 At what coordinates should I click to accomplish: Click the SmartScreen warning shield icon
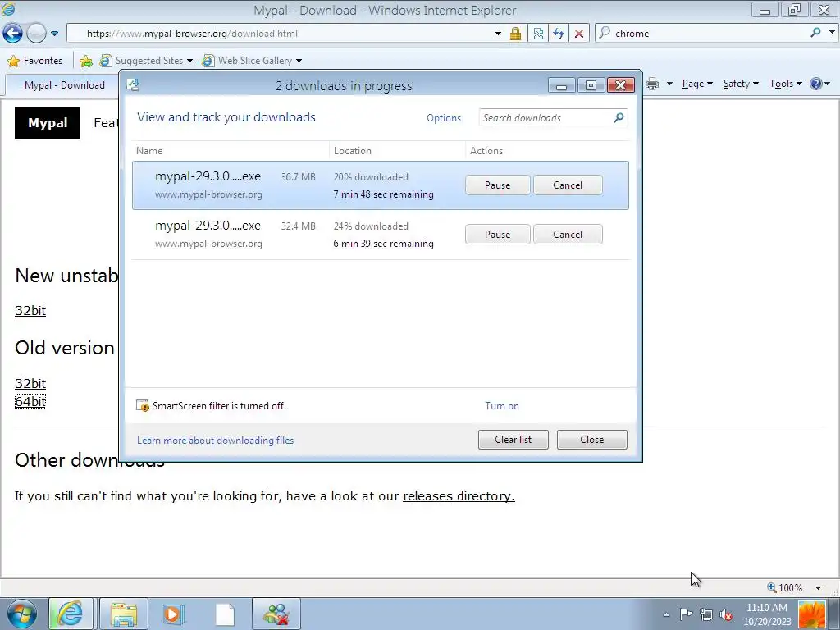[x=142, y=406]
